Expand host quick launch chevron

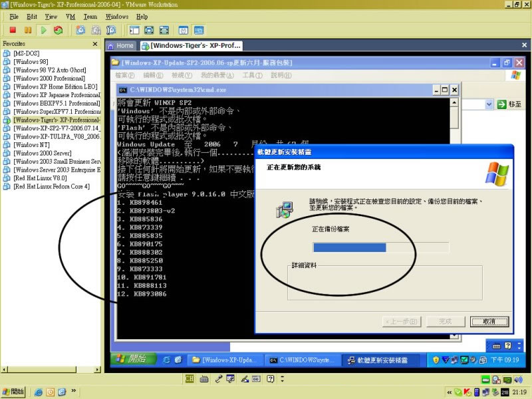tap(74, 391)
